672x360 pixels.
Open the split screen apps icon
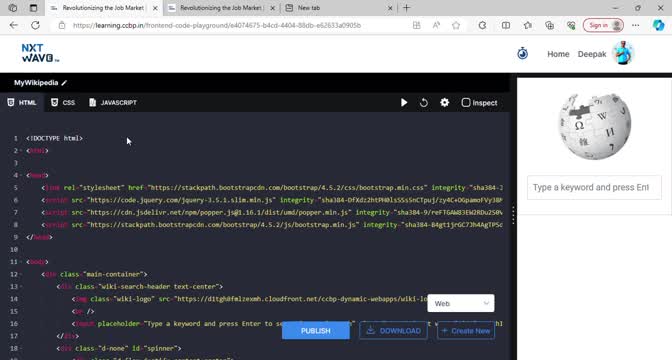point(416,25)
